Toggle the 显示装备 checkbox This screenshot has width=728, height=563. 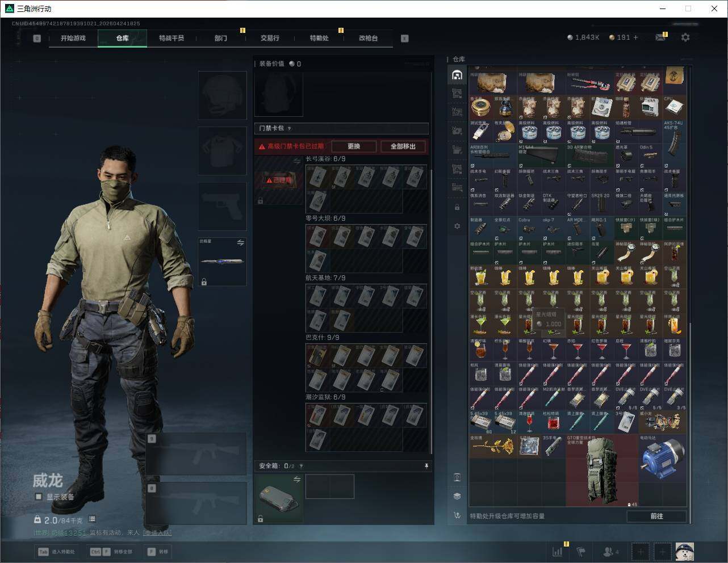pos(39,497)
